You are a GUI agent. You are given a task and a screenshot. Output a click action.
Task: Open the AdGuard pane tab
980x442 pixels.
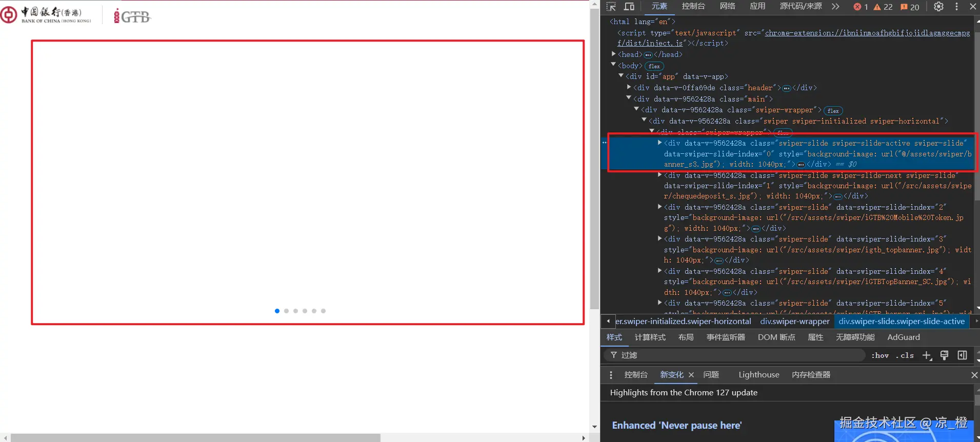(904, 337)
